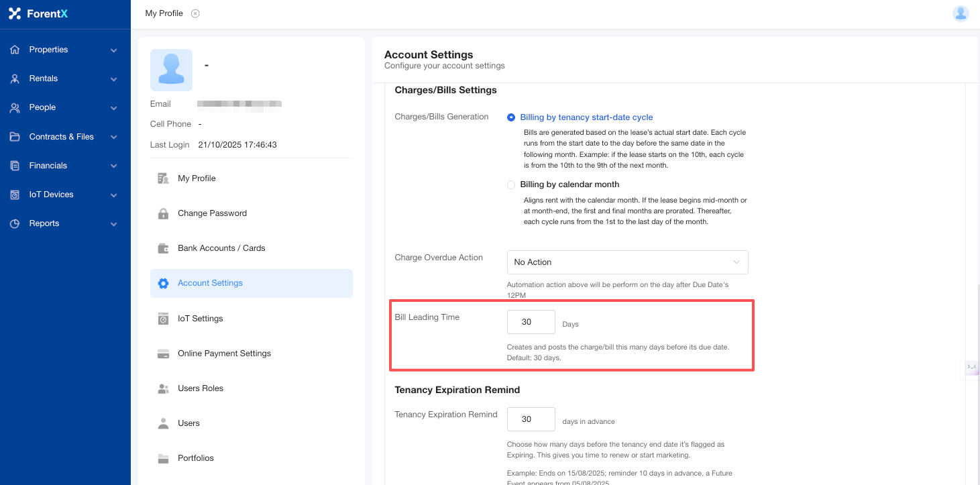Click the Reports pie chart icon

tap(15, 223)
